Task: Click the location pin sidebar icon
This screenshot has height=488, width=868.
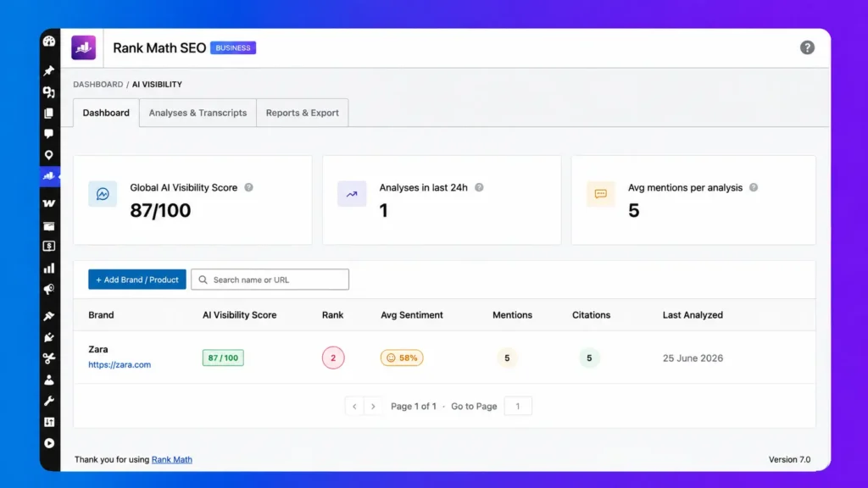Action: 49,155
